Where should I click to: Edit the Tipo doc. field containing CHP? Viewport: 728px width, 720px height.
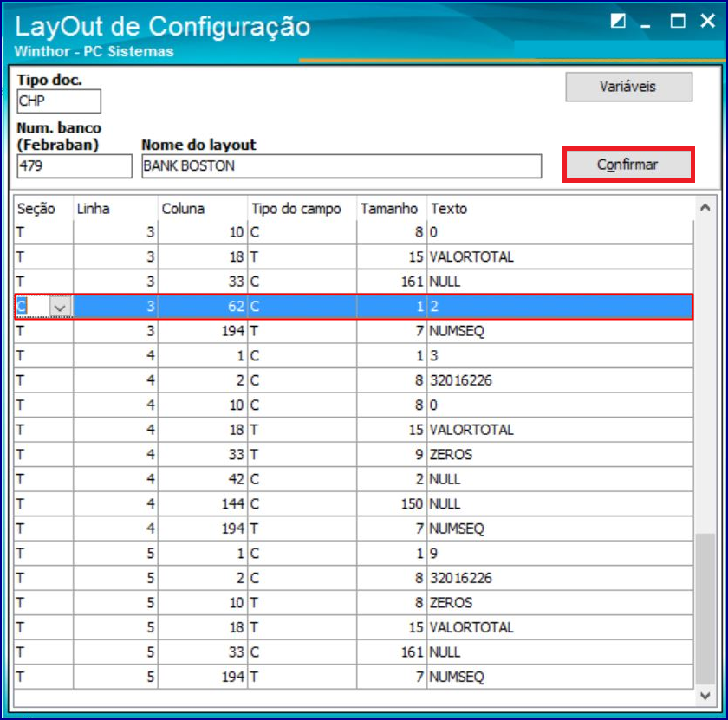(59, 101)
